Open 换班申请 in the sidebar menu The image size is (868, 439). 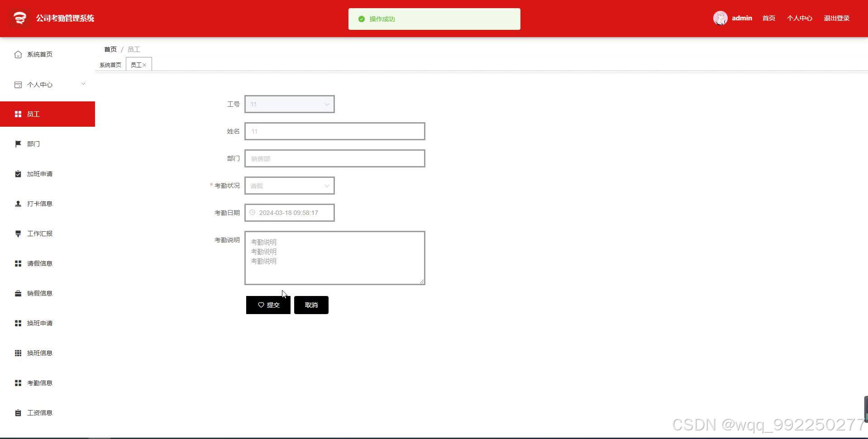pos(48,323)
